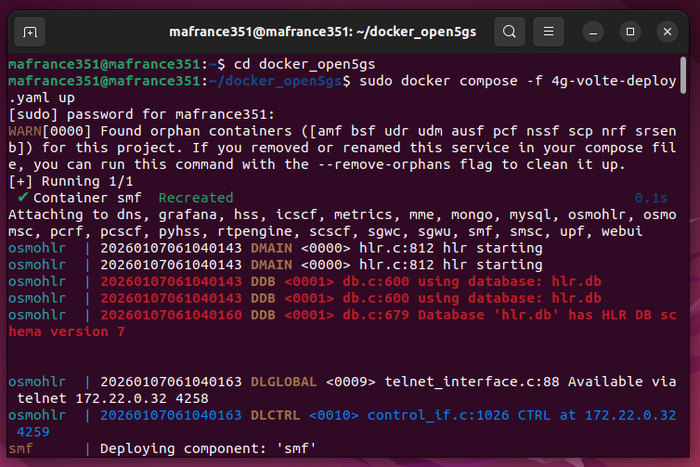700x467 pixels.
Task: Click the search magnifier icon
Action: 509,31
